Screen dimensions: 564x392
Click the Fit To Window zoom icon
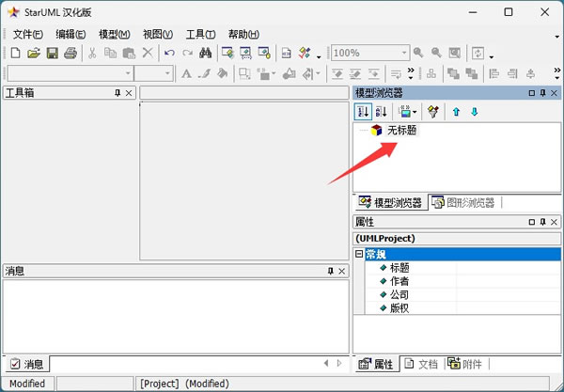(455, 54)
